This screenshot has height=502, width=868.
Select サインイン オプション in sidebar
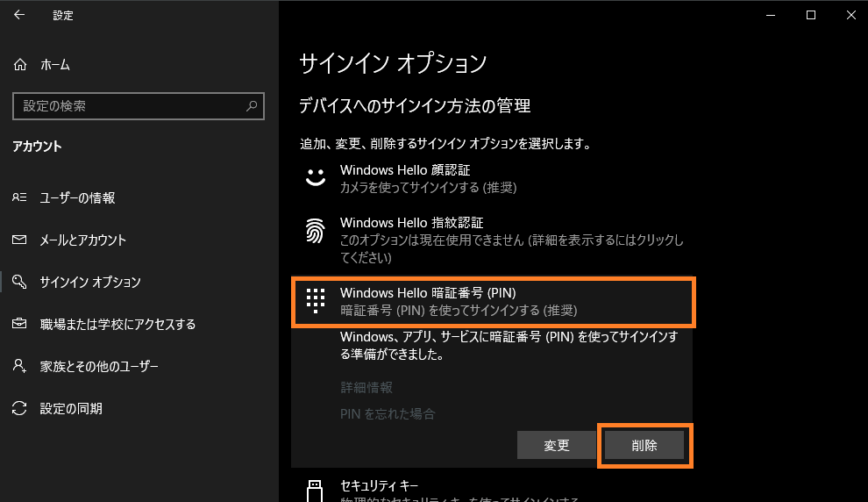pos(90,282)
